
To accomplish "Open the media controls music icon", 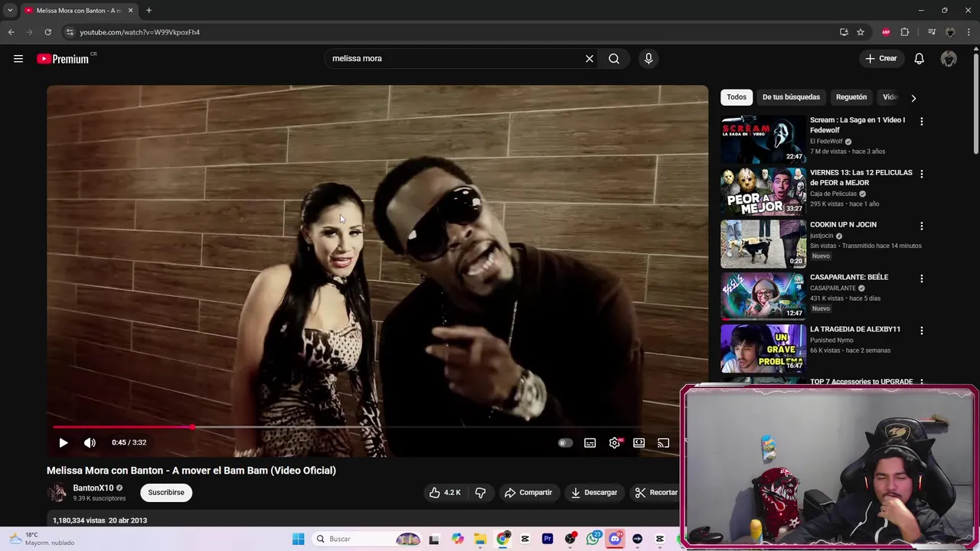I will click(932, 32).
